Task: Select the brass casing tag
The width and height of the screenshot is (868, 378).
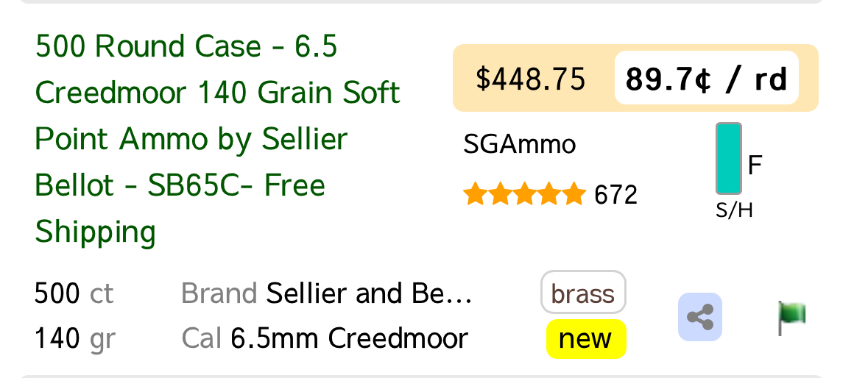Action: 584,293
